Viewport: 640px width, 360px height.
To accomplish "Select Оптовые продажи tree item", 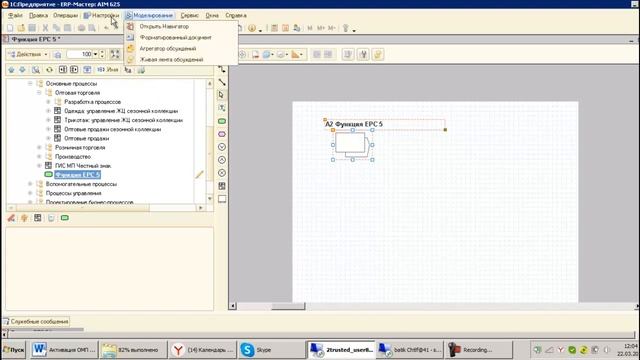I will (87, 138).
